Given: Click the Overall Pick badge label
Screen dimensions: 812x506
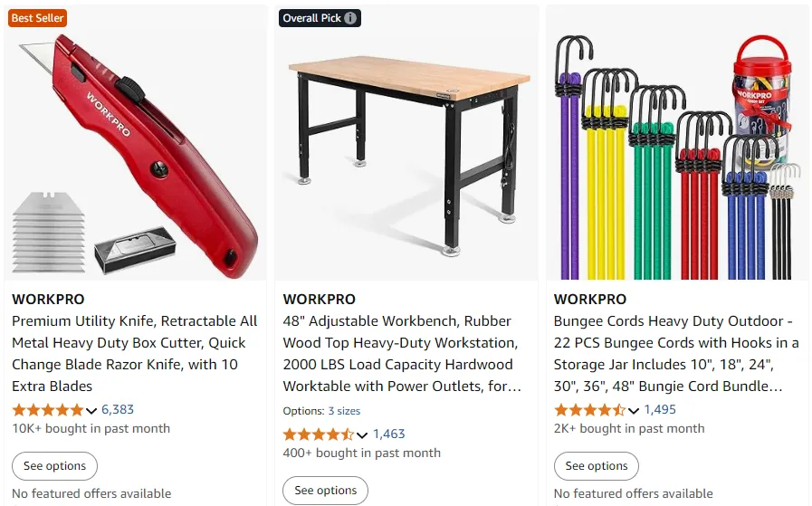Looking at the screenshot, I should [x=312, y=18].
